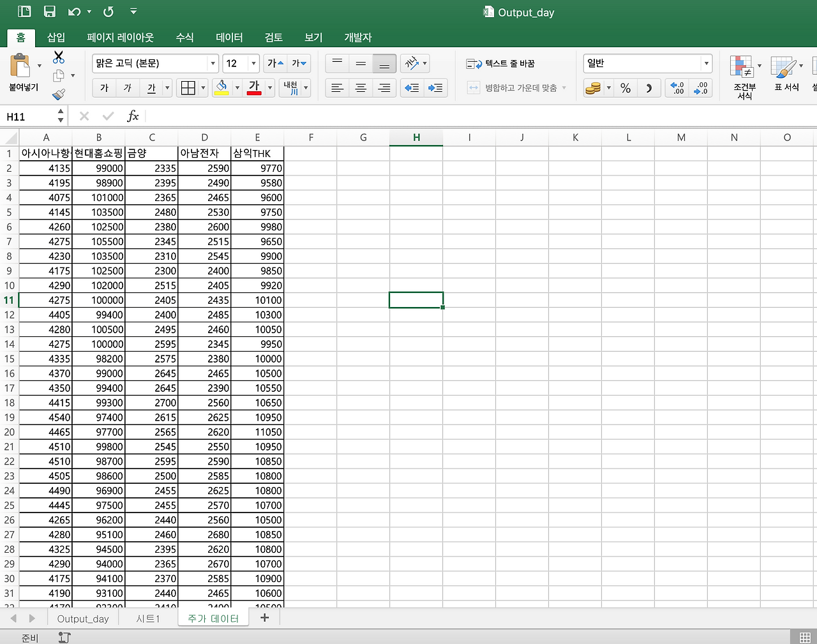Toggle italic formatting (slanted 가 button)

tap(128, 88)
